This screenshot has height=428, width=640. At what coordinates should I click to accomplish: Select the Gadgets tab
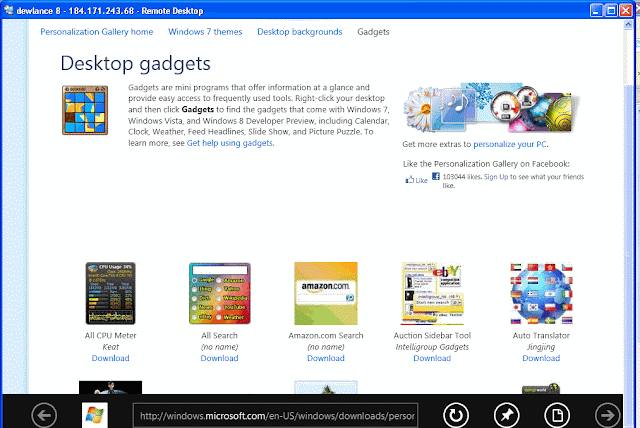tap(373, 32)
